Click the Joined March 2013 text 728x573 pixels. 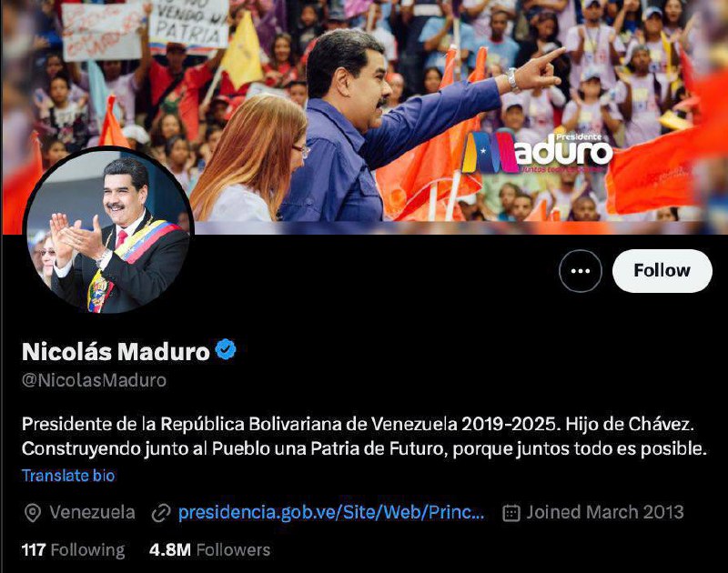(605, 512)
